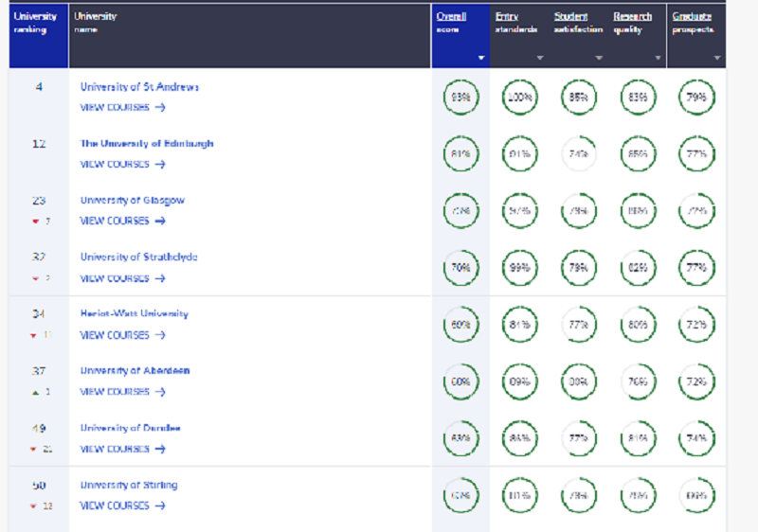The width and height of the screenshot is (758, 532).
Task: Click Heriot-Watt graduate prospects circle
Action: pyautogui.click(x=696, y=325)
